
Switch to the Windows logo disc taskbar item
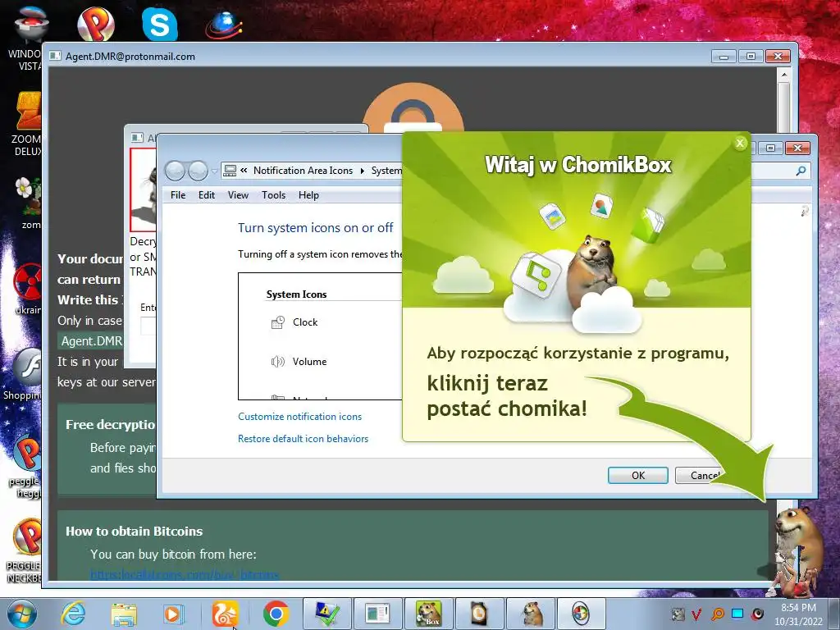click(581, 614)
